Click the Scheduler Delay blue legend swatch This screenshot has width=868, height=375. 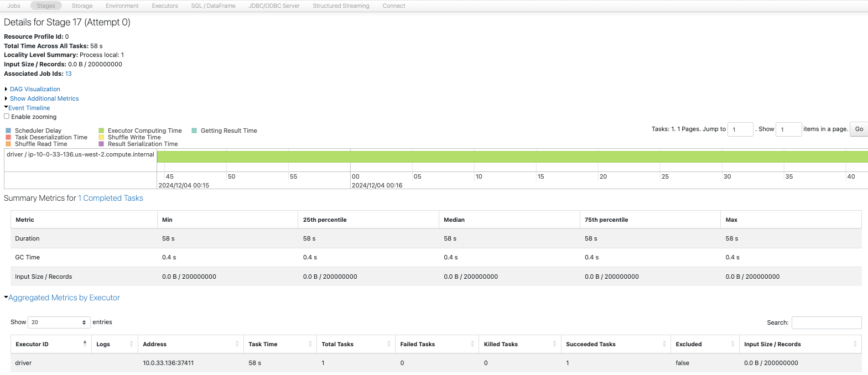[8, 131]
